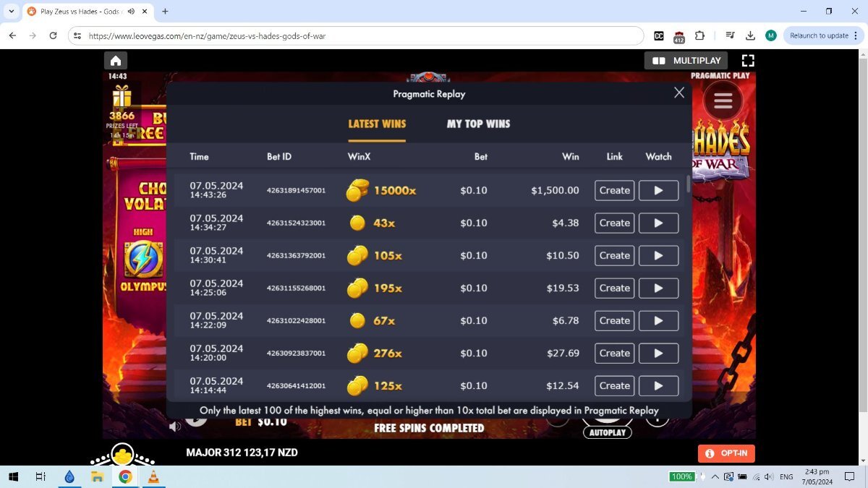The height and width of the screenshot is (488, 868).
Task: Open a new browser tab
Action: point(165,12)
